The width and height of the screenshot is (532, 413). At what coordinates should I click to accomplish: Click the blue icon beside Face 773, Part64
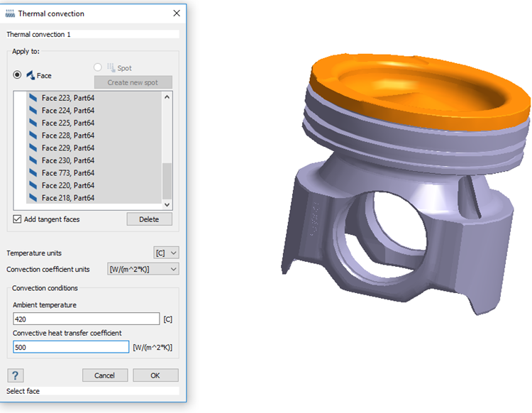(33, 173)
